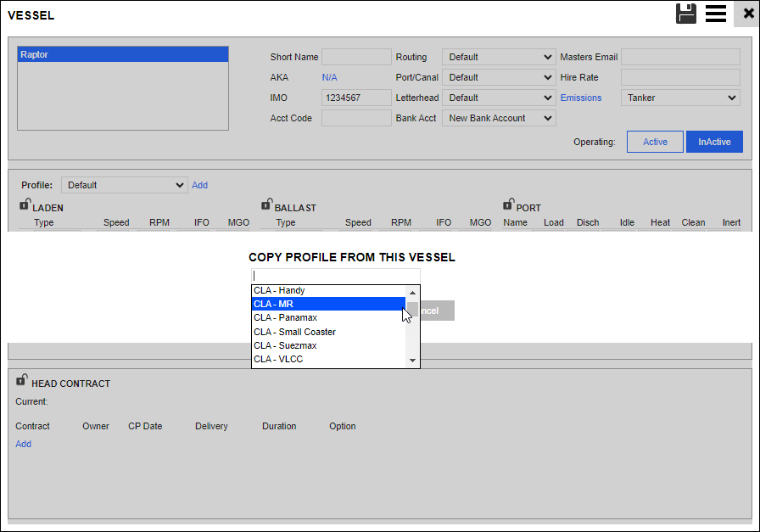
Task: Close the Vessel window
Action: tap(747, 14)
